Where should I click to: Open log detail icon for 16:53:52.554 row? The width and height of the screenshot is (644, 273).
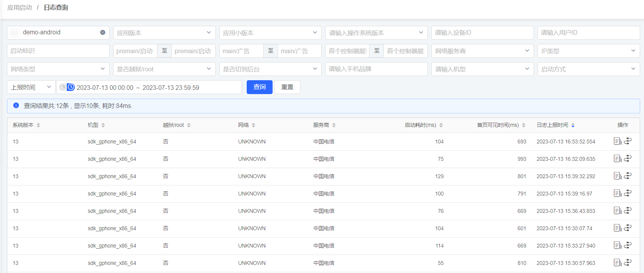[x=617, y=141]
